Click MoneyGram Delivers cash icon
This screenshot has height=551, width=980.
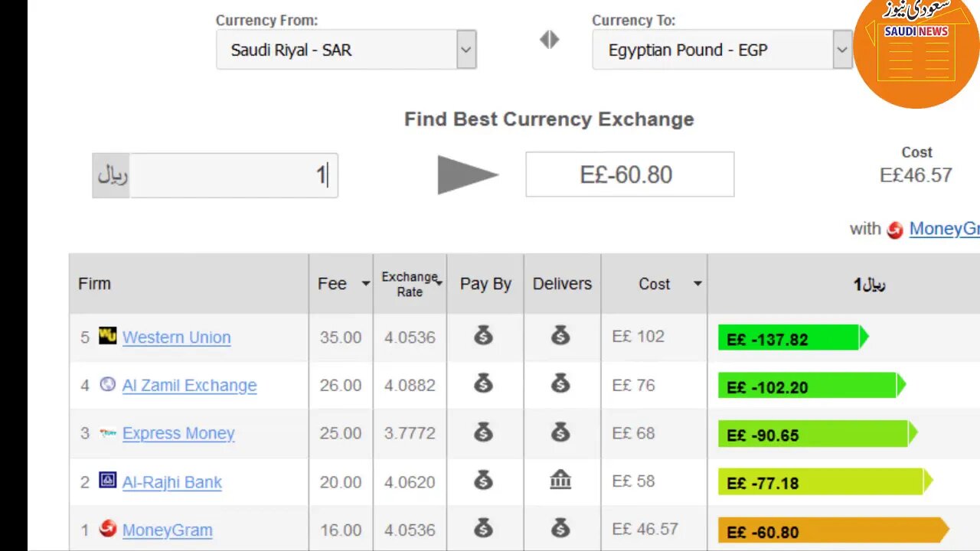tap(560, 528)
